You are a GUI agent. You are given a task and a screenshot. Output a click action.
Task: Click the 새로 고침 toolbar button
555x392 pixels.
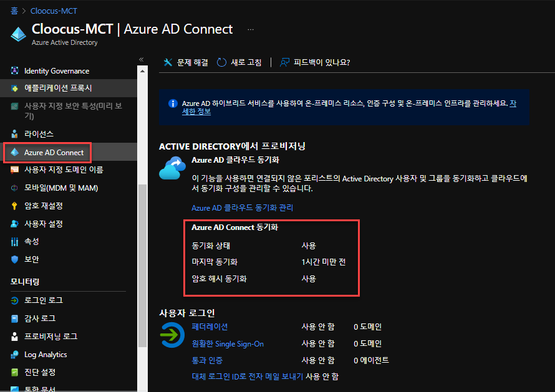click(x=239, y=62)
